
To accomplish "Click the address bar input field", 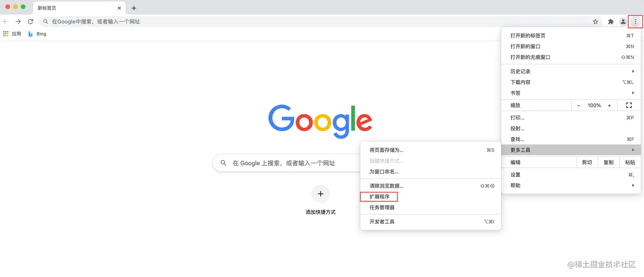I will 320,22.
